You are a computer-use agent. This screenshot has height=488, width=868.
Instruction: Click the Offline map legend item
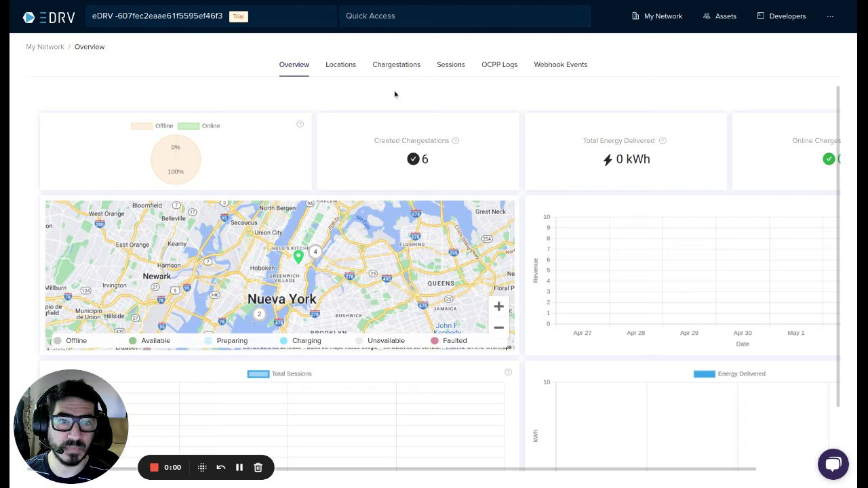(70, 340)
